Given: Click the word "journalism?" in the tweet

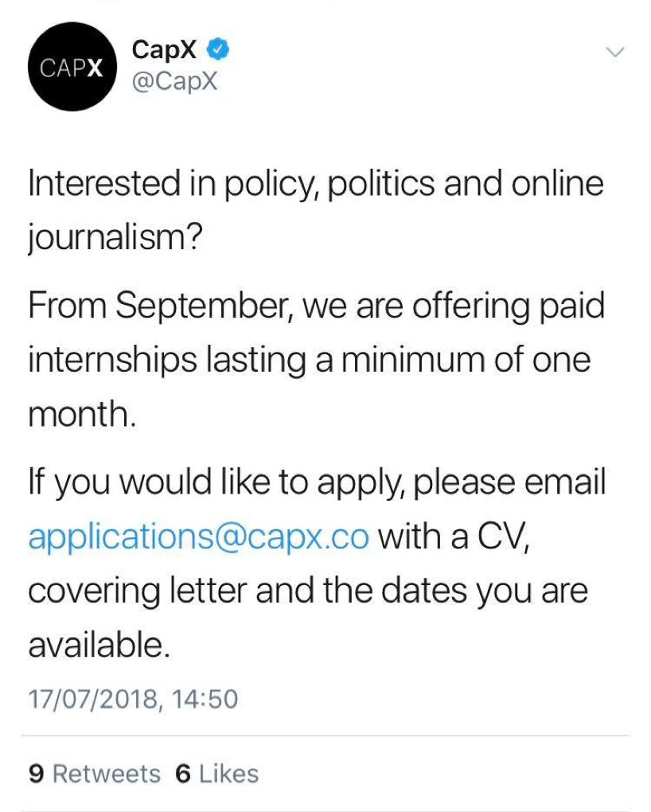Looking at the screenshot, I should (x=113, y=240).
